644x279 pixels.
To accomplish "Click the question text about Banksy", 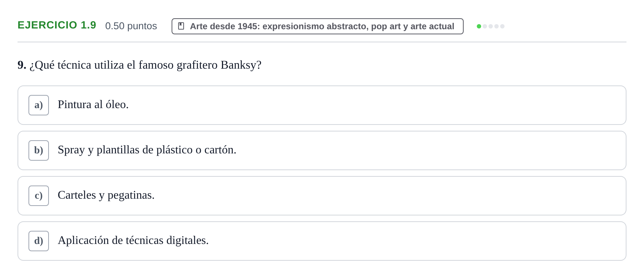I will [145, 65].
